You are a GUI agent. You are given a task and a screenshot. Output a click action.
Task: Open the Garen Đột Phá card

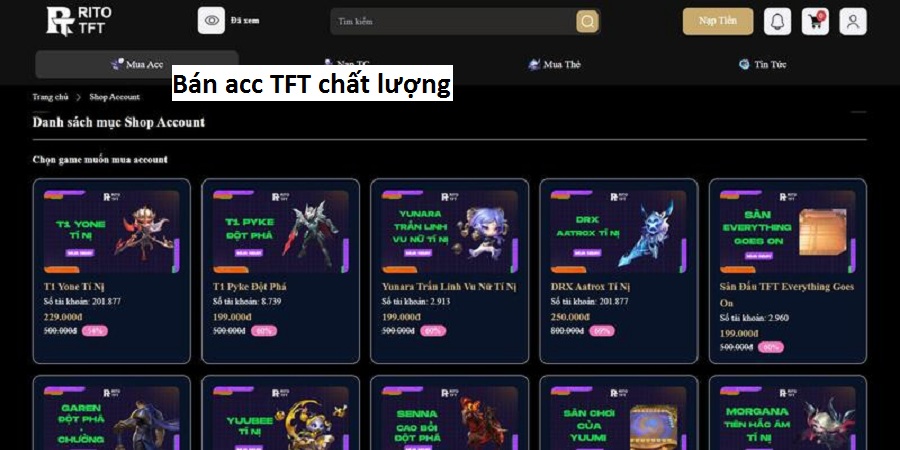(111, 413)
